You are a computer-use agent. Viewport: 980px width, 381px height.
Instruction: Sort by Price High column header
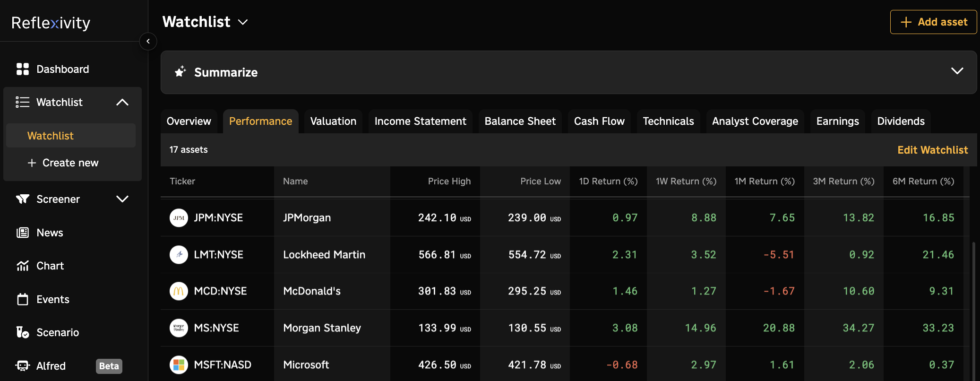(449, 181)
